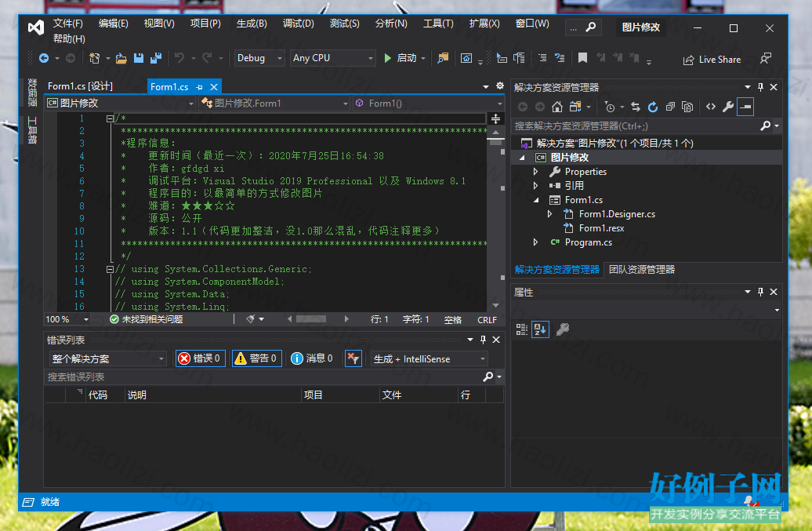Toggle the messages 0 filter button
812x531 pixels.
click(312, 358)
